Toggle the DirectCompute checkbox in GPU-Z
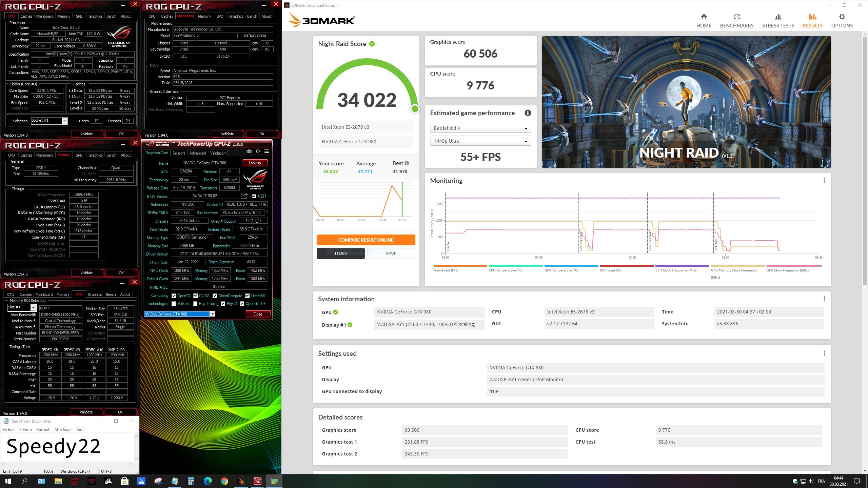 pyautogui.click(x=215, y=296)
